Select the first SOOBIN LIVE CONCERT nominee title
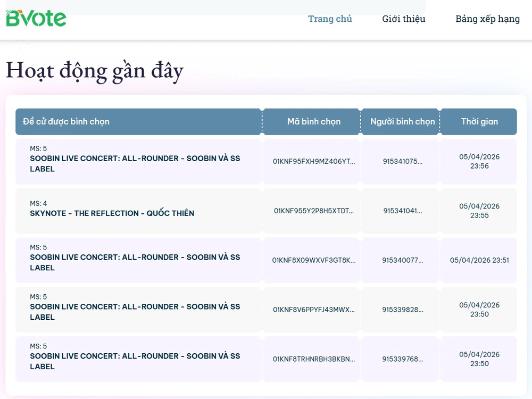This screenshot has width=532, height=399. pyautogui.click(x=135, y=164)
